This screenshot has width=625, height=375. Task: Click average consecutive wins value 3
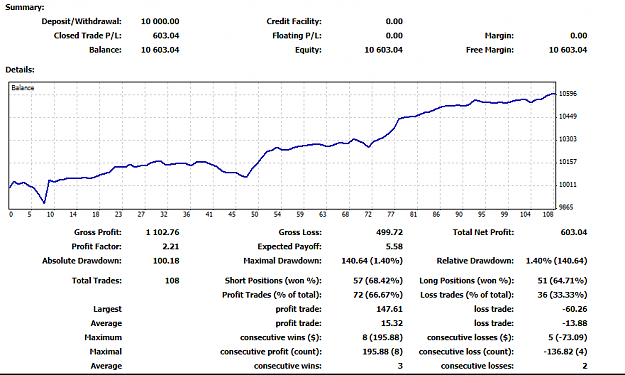[x=400, y=366]
